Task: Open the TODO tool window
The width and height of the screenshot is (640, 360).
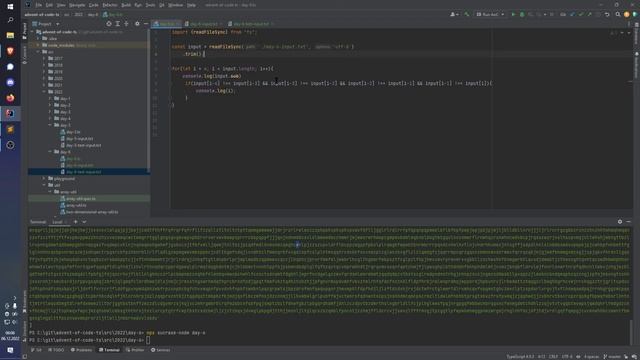Action: 56,350
